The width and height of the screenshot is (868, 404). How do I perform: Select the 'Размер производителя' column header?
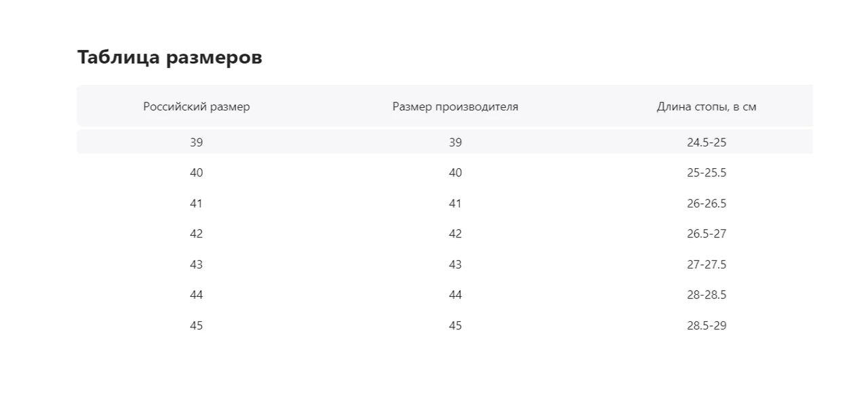point(455,106)
